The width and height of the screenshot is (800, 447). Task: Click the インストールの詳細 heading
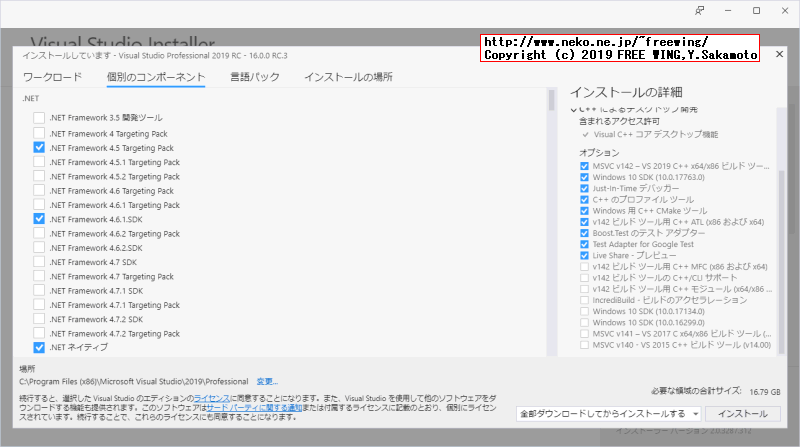pyautogui.click(x=626, y=92)
